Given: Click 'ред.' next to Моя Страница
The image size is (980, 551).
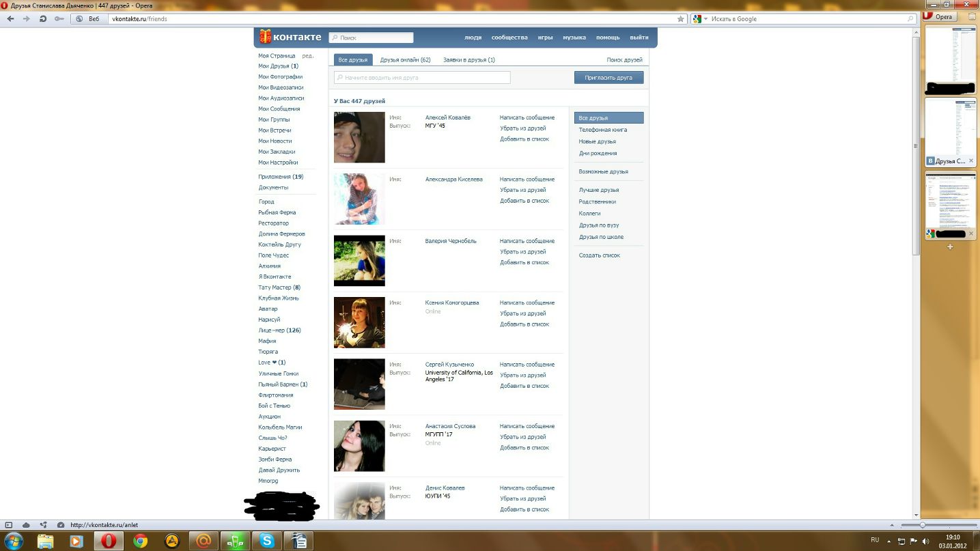Looking at the screenshot, I should [308, 56].
